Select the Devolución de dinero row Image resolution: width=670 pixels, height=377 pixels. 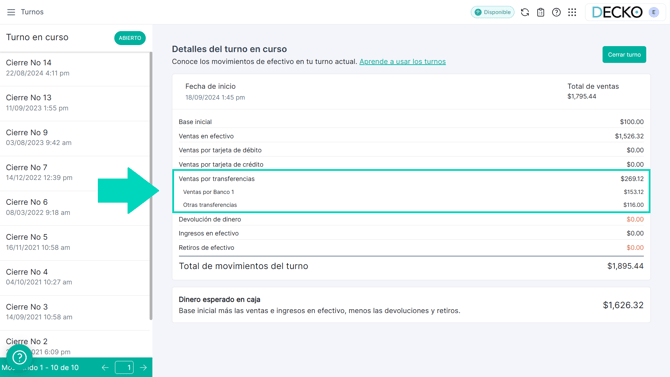tap(411, 219)
